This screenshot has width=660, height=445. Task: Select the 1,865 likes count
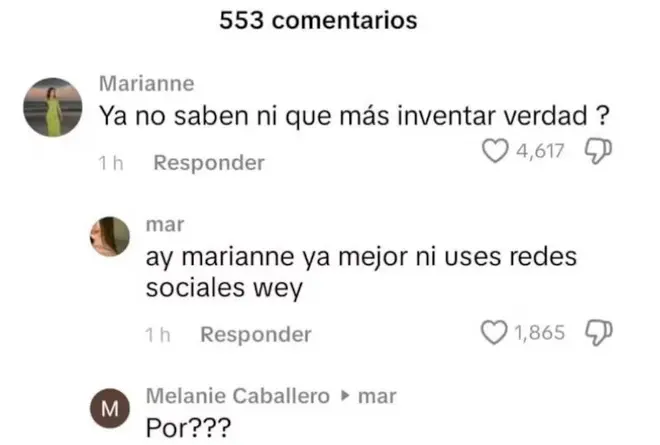[x=540, y=333]
